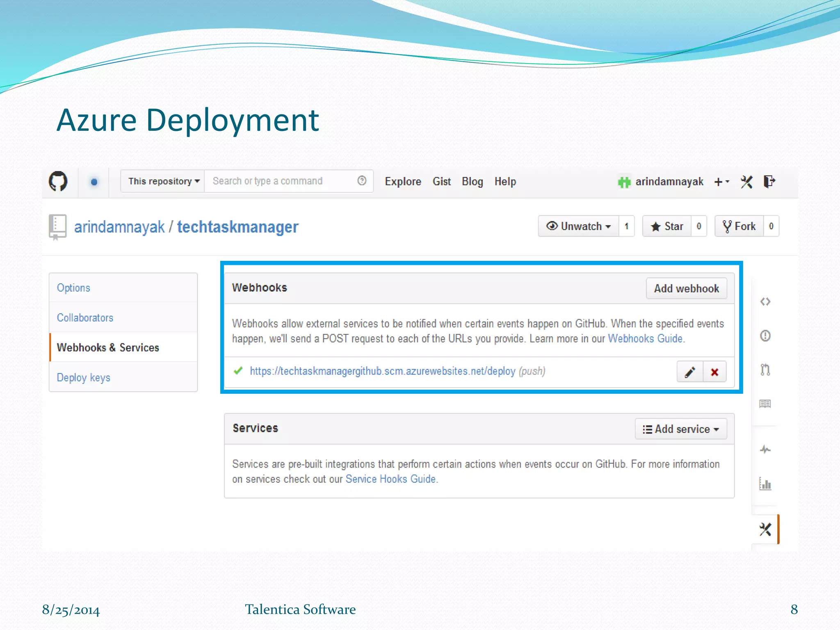Screen dimensions: 840x630
Task: Open the account settings tools icon in the header
Action: pos(746,182)
